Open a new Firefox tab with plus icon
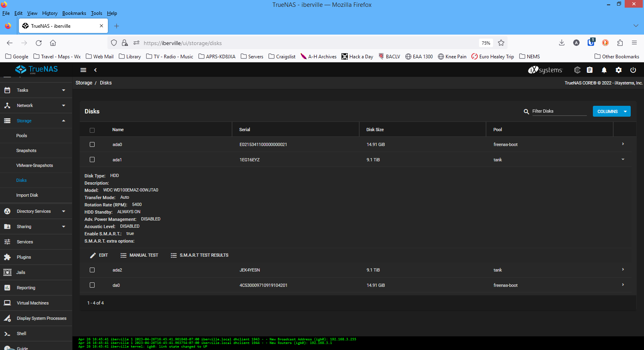Screen dimensions: 644x350 [116, 26]
